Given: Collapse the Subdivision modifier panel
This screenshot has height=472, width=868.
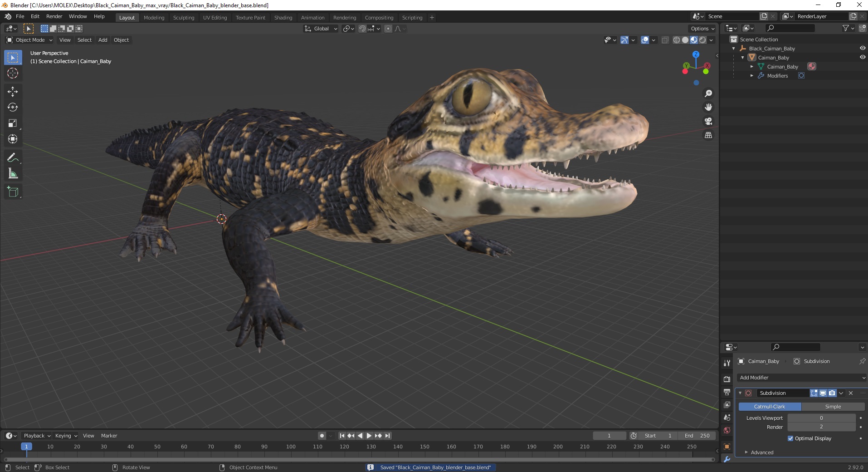Looking at the screenshot, I should pos(740,393).
